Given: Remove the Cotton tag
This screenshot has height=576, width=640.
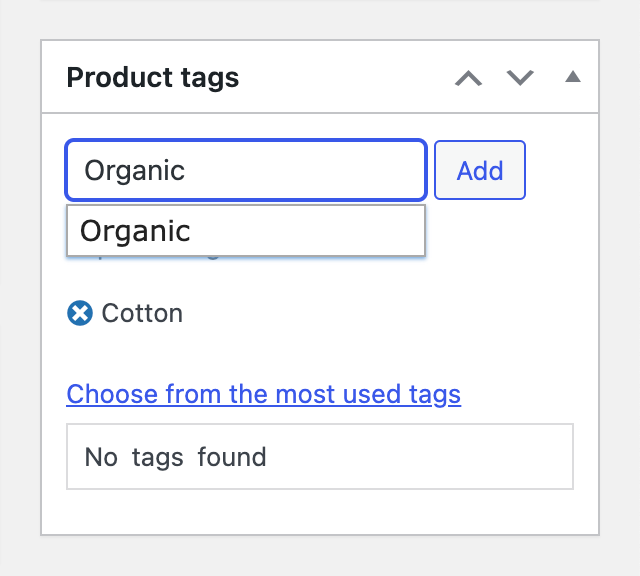Looking at the screenshot, I should pyautogui.click(x=79, y=313).
